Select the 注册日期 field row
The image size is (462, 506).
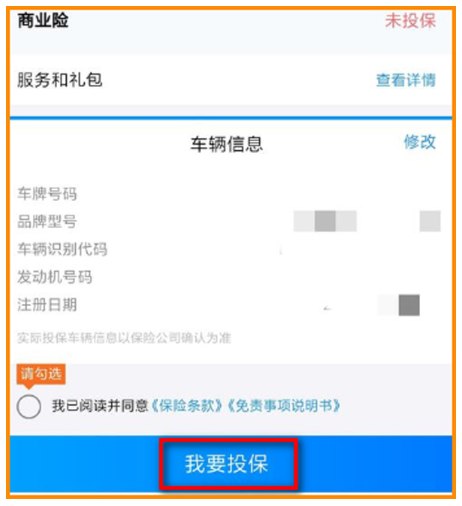(231, 305)
